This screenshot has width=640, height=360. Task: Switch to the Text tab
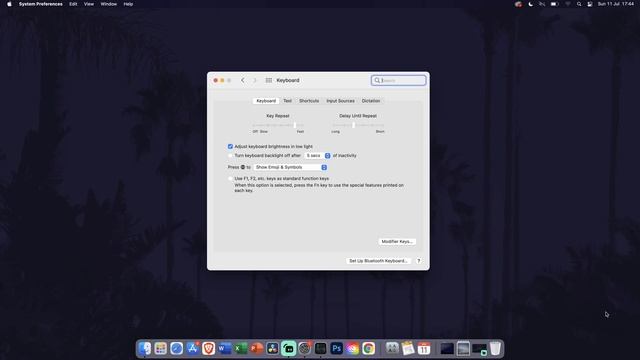point(287,101)
